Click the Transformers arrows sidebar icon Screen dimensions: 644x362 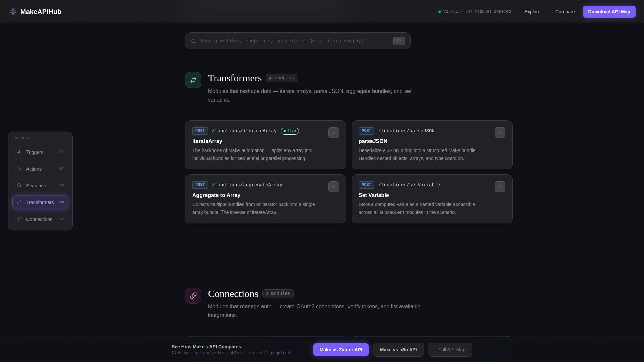tap(19, 202)
